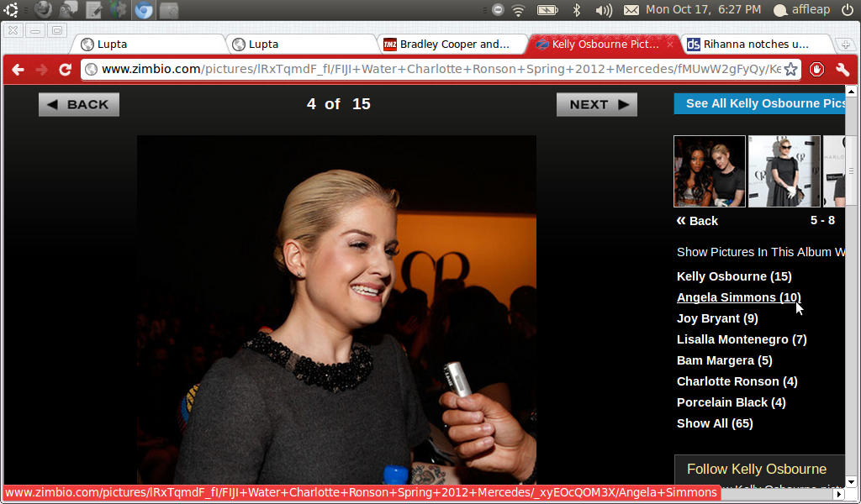Viewport: 861px width, 504px height.
Task: Switch to the Bradley Cooper tab
Action: coord(452,45)
